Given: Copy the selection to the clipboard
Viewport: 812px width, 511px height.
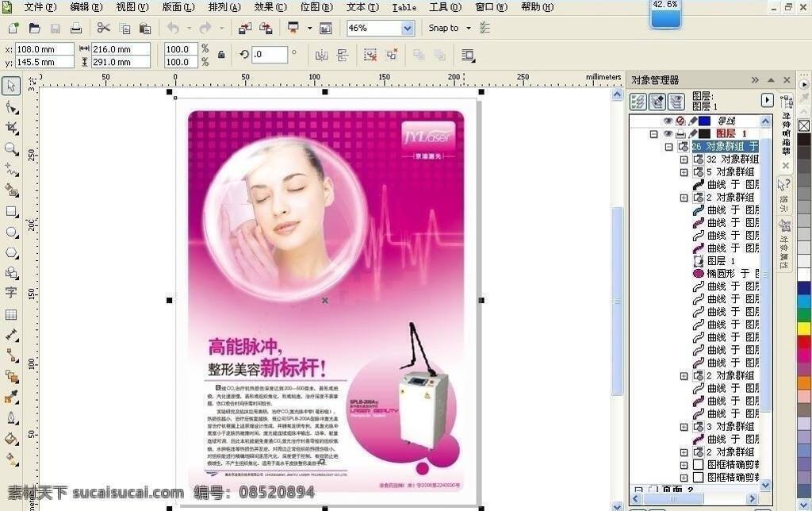Looking at the screenshot, I should 124,29.
